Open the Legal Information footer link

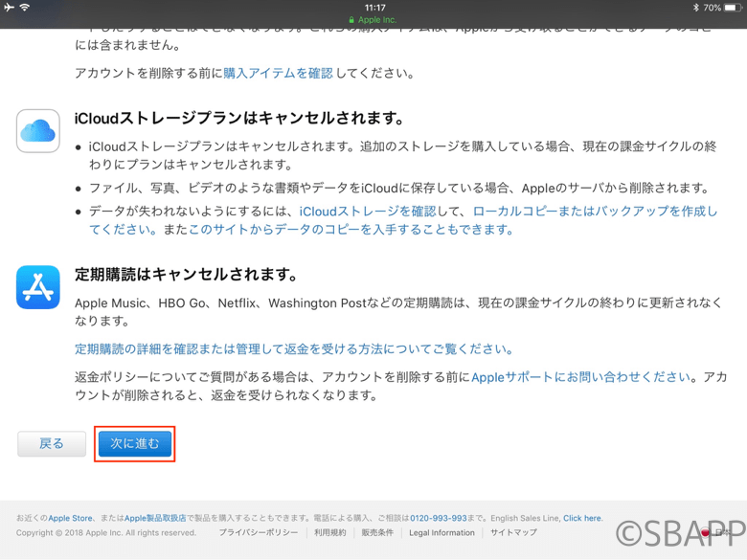click(x=441, y=532)
